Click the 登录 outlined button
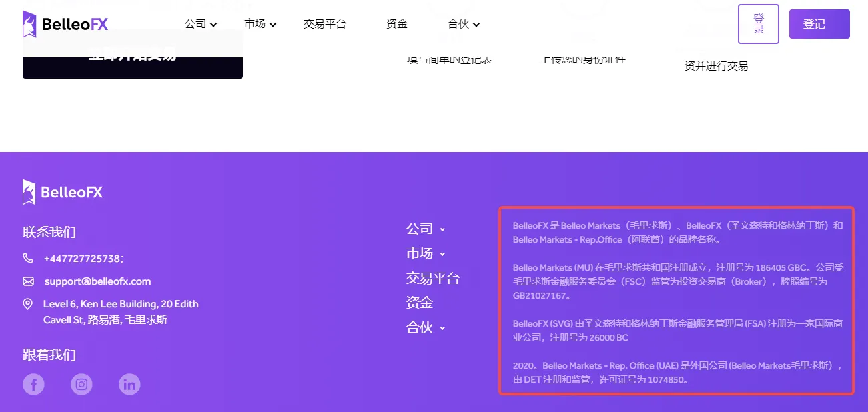 pos(759,24)
